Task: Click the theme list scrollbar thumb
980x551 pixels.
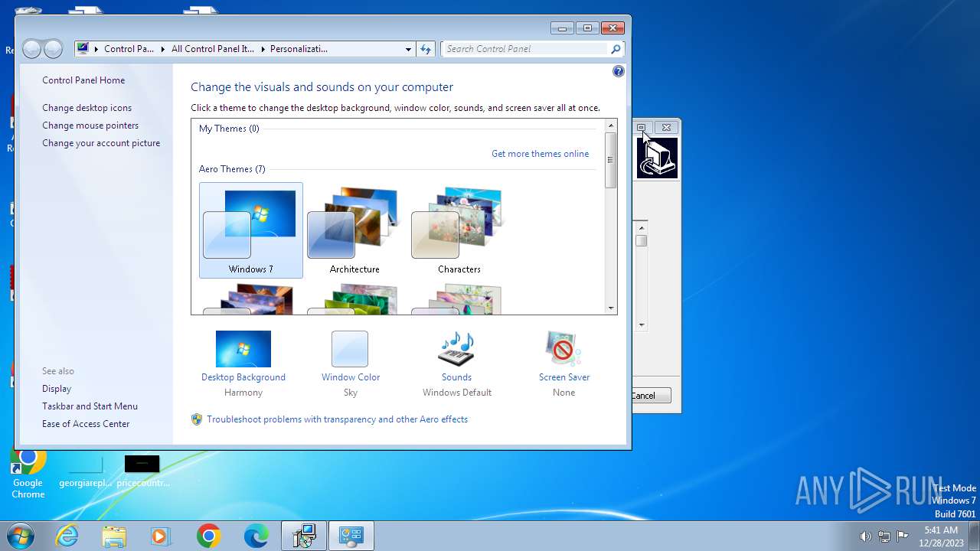Action: pos(611,160)
